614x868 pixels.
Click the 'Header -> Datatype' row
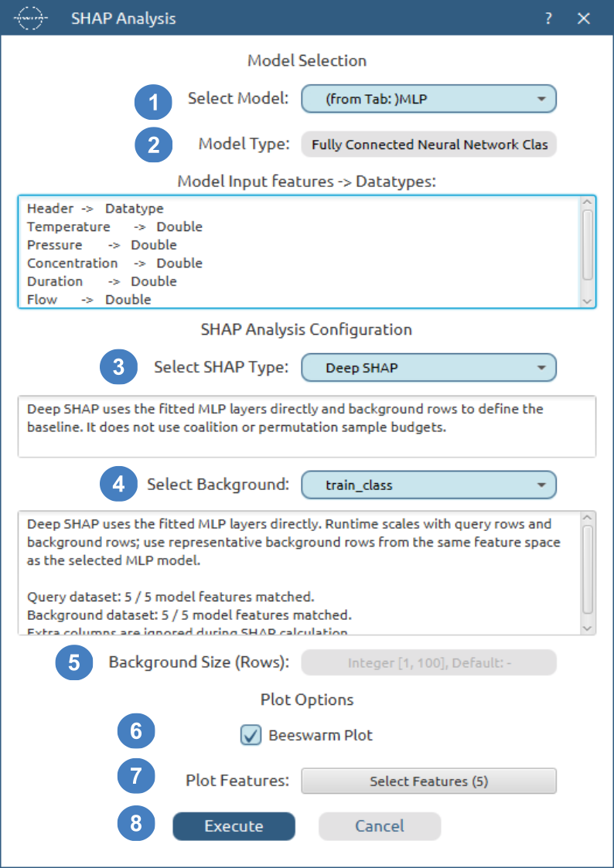point(95,209)
